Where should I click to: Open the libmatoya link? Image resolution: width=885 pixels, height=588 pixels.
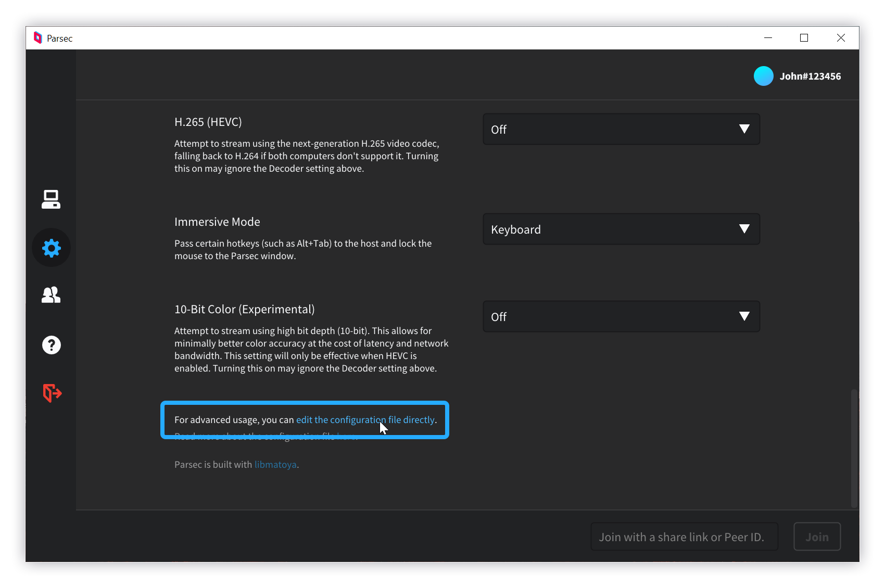(x=275, y=465)
